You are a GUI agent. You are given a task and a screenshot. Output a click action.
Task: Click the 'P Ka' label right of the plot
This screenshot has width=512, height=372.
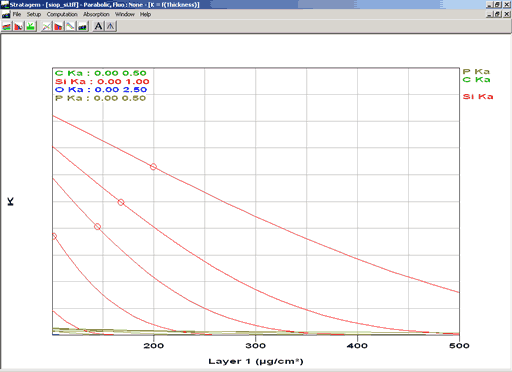(x=476, y=72)
